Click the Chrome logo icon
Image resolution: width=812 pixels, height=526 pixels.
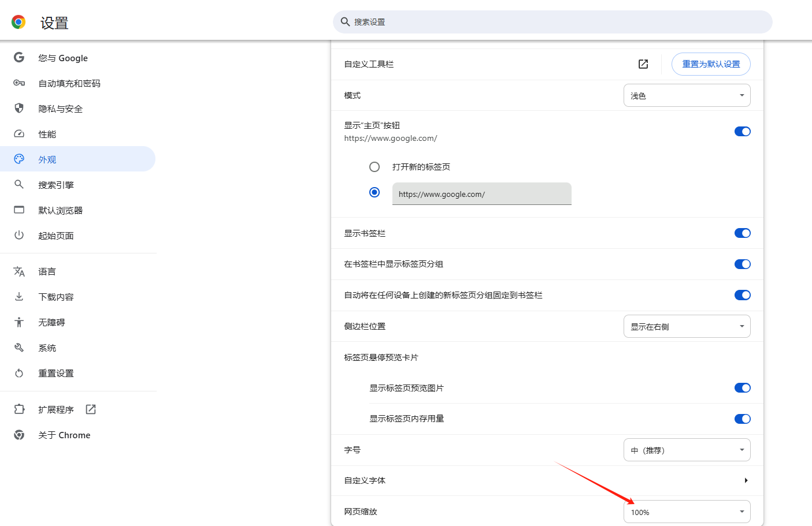coord(18,23)
